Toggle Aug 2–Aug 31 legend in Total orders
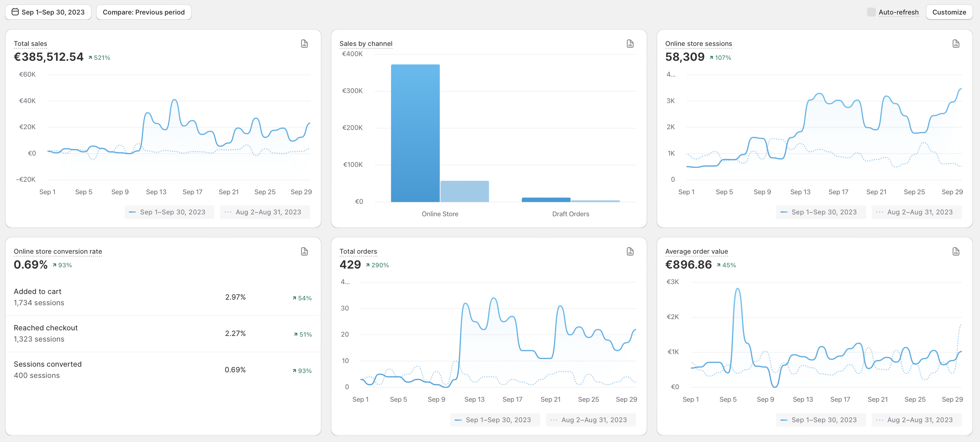 [x=591, y=420]
